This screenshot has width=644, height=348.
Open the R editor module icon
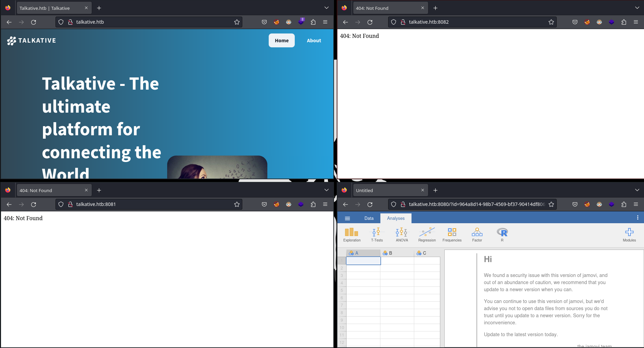point(502,234)
